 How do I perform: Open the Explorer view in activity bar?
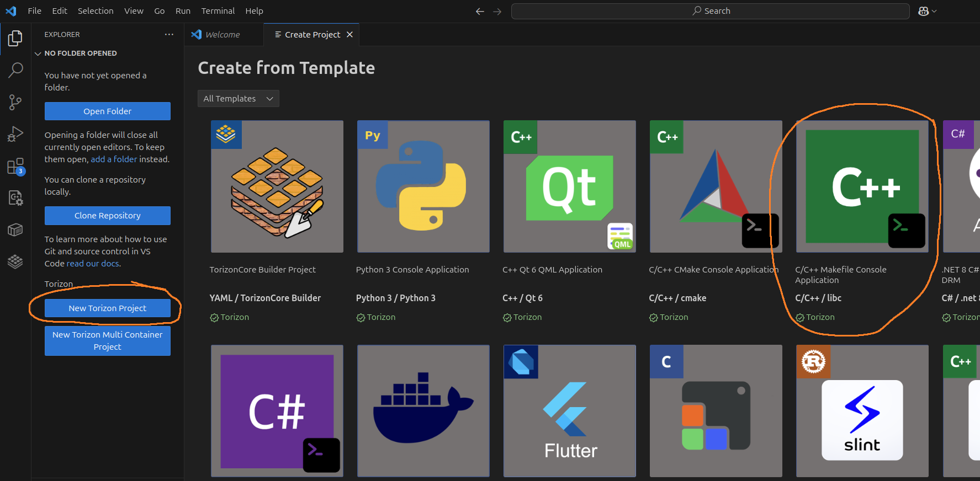point(15,39)
